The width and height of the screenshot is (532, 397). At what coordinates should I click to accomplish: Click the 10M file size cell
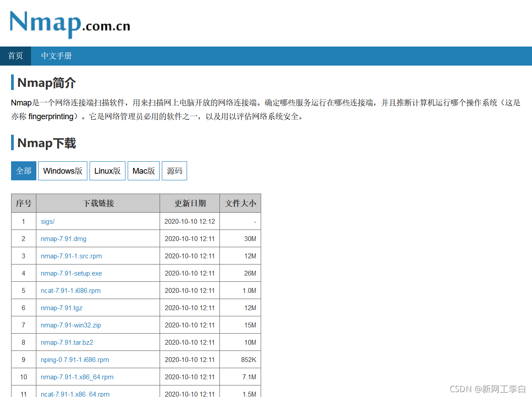[240, 343]
